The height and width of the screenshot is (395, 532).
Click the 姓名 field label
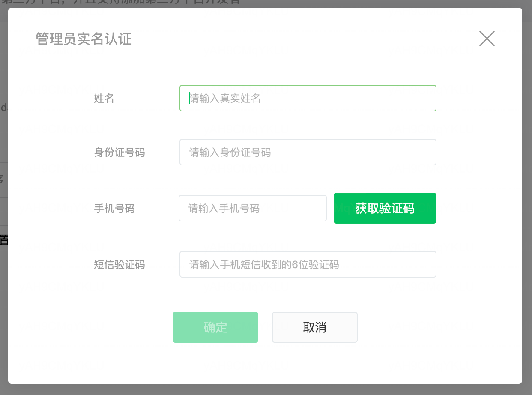coord(104,99)
